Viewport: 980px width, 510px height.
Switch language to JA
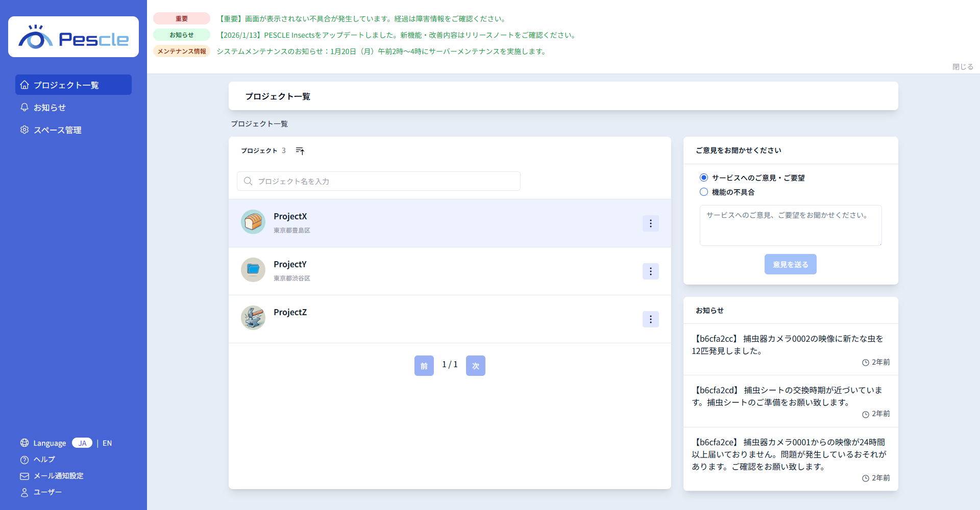point(82,443)
